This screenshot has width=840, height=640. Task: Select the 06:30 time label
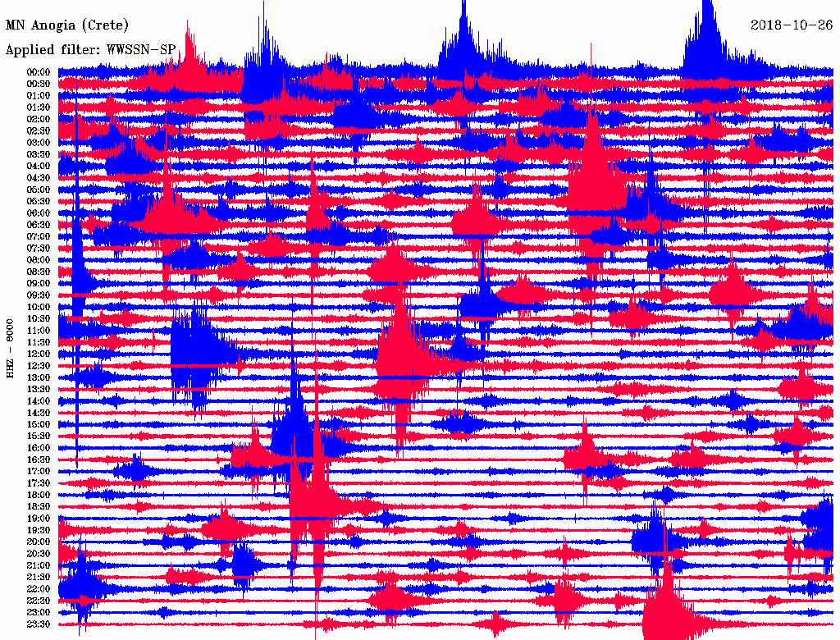coord(39,225)
